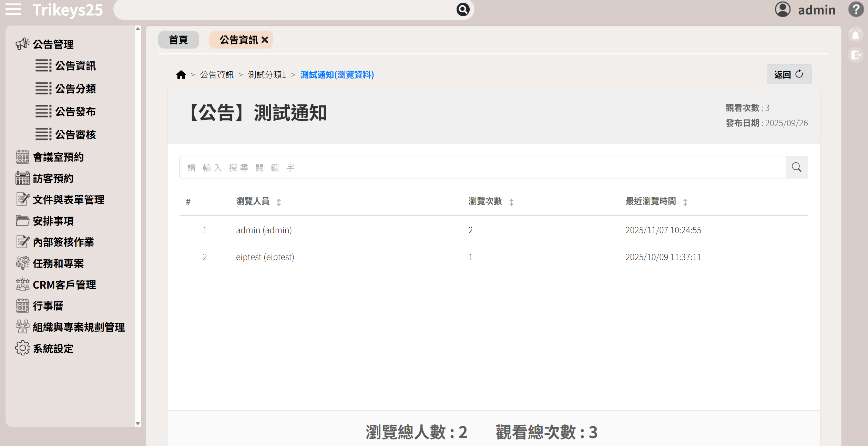The height and width of the screenshot is (446, 868).
Task: Sort by 瀏覽次數 column arrow
Action: tap(511, 202)
